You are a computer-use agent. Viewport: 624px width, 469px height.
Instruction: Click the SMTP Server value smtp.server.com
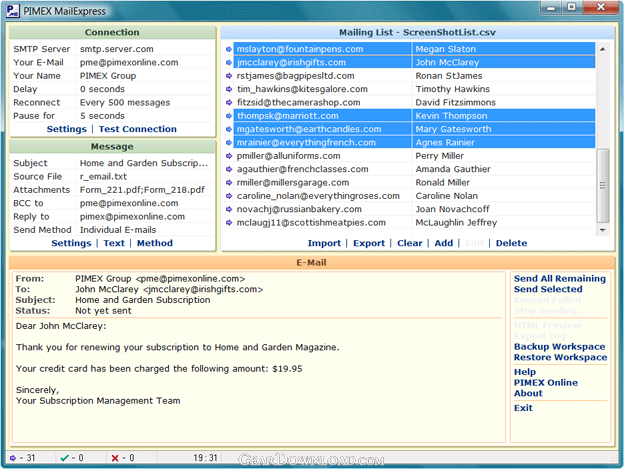tap(117, 49)
